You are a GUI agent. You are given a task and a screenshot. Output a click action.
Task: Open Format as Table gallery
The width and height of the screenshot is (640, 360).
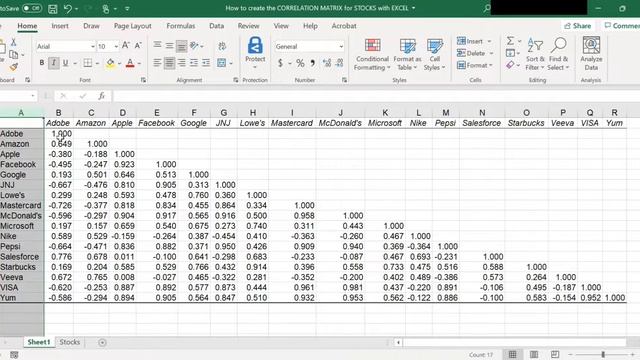click(x=407, y=54)
